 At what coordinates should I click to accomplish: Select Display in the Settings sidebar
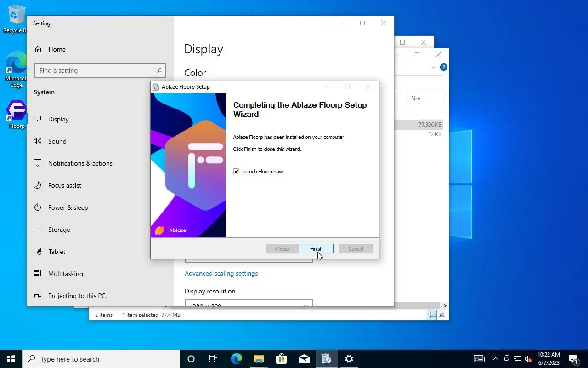[x=100, y=119]
